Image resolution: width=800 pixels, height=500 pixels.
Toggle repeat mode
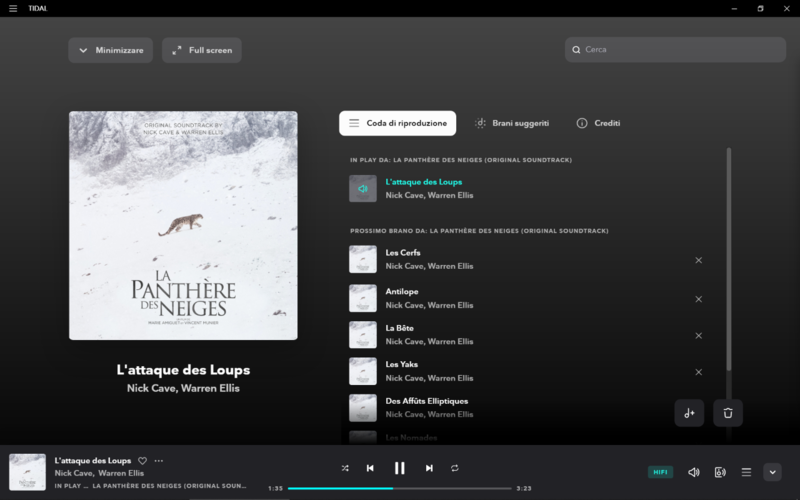pos(454,468)
